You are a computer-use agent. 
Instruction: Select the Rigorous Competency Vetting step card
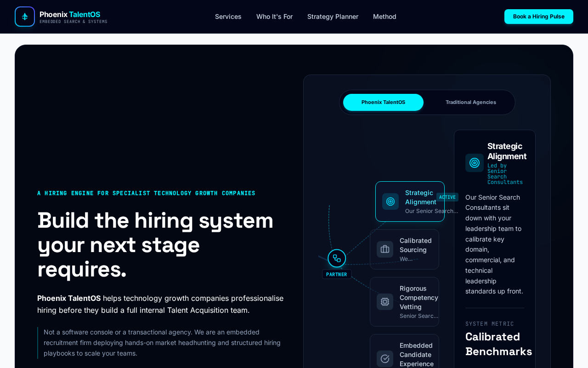pyautogui.click(x=404, y=302)
